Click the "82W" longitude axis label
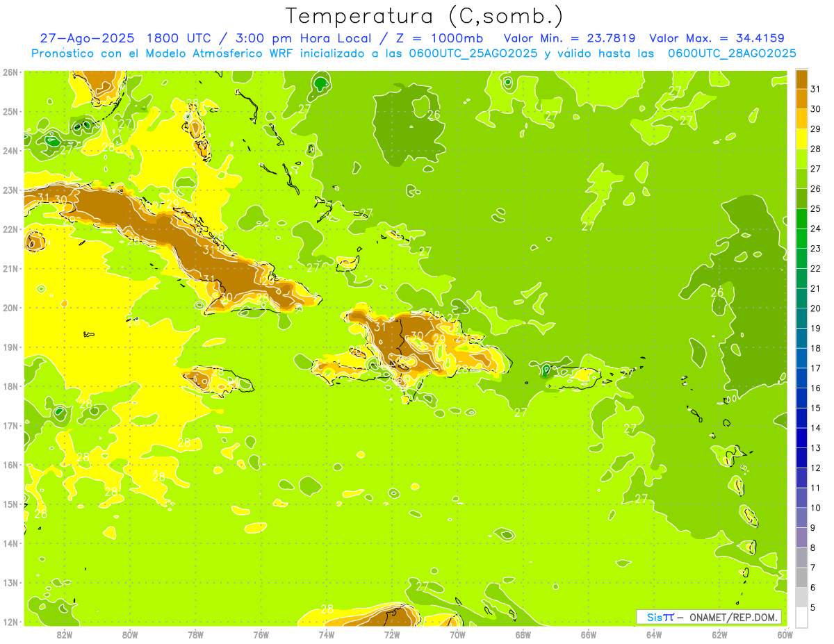The width and height of the screenshot is (834, 644). [64, 634]
